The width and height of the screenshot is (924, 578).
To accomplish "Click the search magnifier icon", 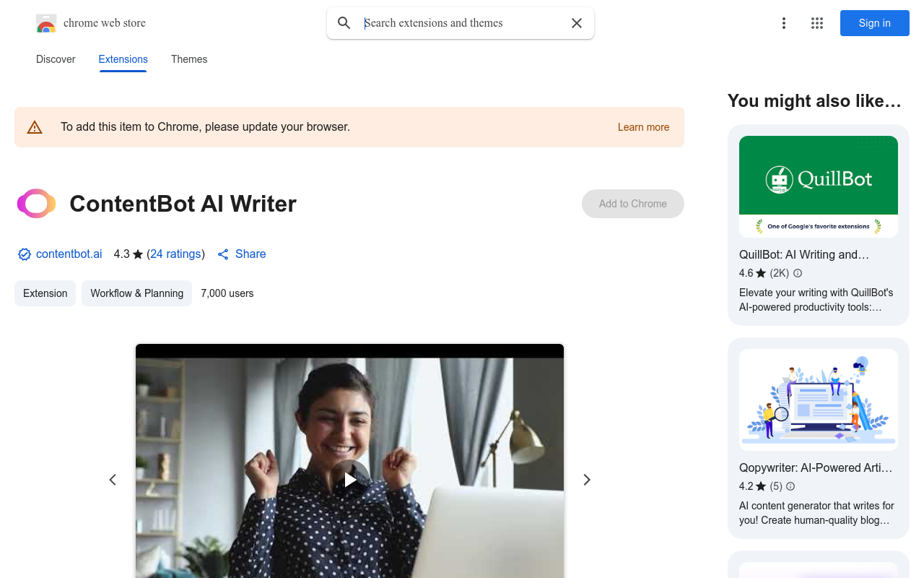I will click(344, 23).
